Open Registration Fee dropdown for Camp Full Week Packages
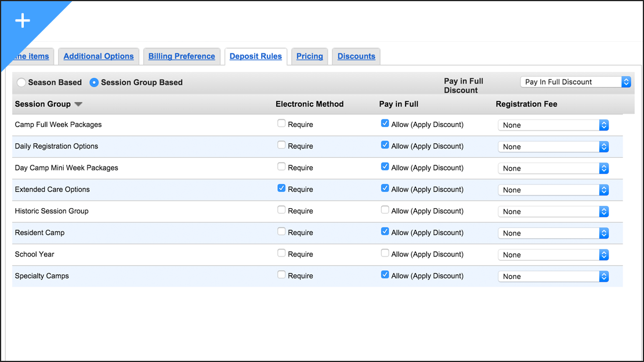The image size is (644, 362). 553,125
